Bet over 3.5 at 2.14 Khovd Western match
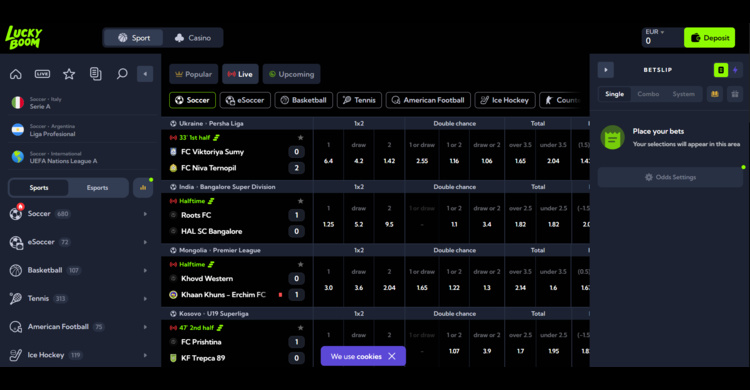This screenshot has height=390, width=750. 520,281
